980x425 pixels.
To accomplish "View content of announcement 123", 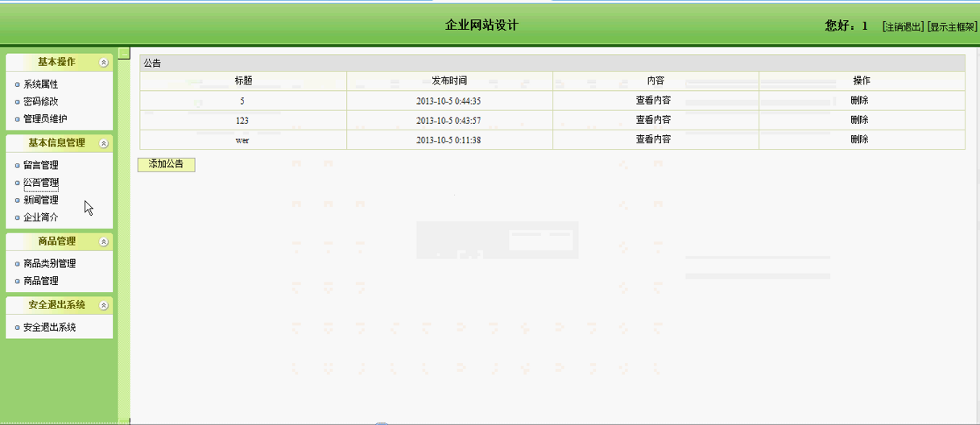I will pos(653,120).
